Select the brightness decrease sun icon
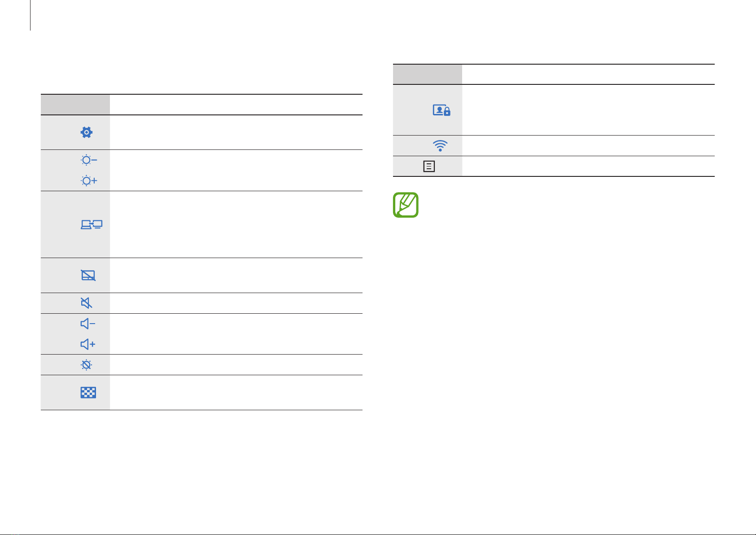This screenshot has width=756, height=535. (88, 160)
